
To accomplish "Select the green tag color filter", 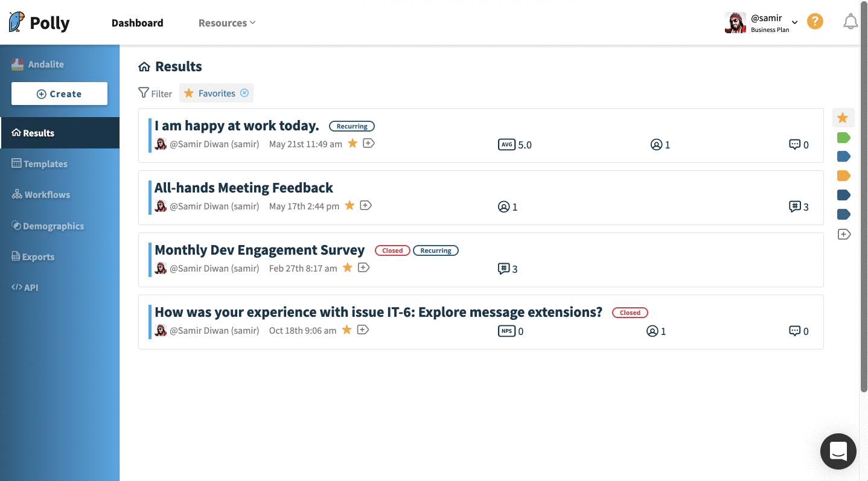I will click(844, 138).
